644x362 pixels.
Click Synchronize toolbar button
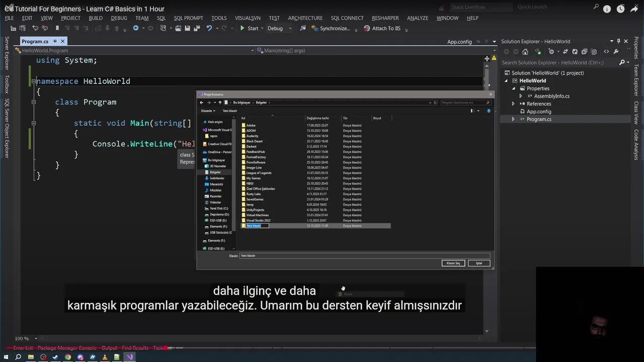pos(331,28)
